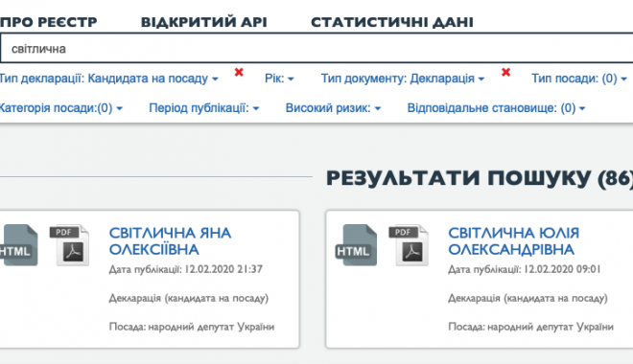Remove the Тип документу filter with red X
Image resolution: width=633 pixels, height=364 pixels.
[x=505, y=72]
